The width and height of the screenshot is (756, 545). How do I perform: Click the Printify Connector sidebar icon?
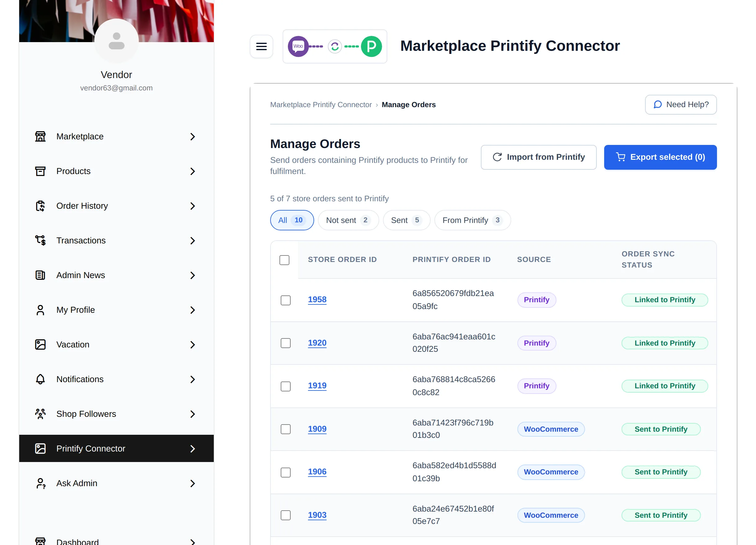pyautogui.click(x=40, y=448)
